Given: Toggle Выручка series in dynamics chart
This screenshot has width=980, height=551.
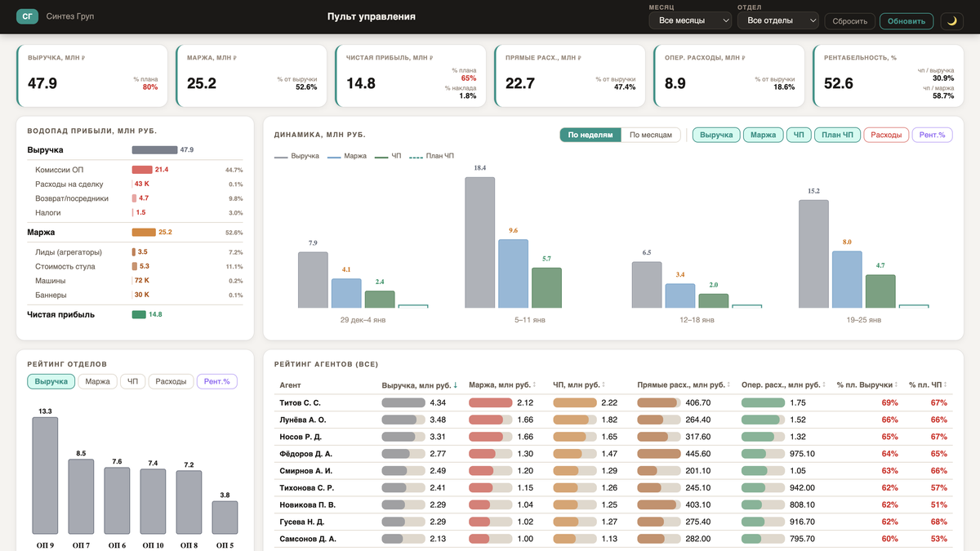Looking at the screenshot, I should 716,135.
